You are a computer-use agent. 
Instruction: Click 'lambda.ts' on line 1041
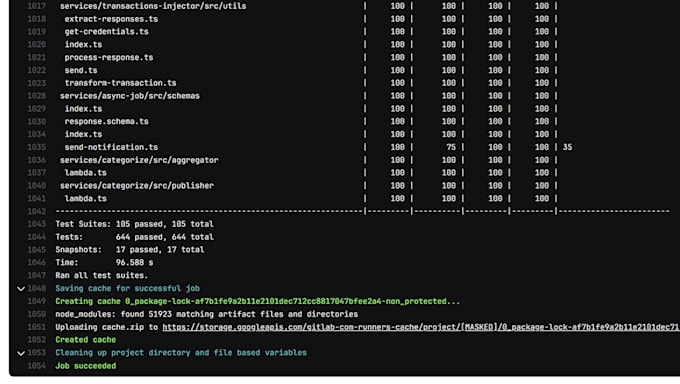pos(85,199)
